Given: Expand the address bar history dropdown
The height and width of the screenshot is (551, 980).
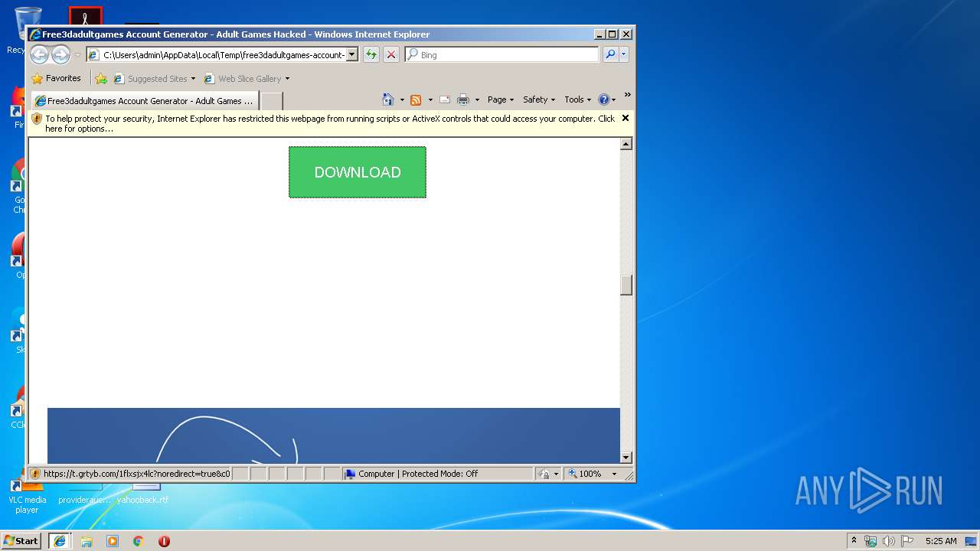Looking at the screenshot, I should (x=352, y=55).
